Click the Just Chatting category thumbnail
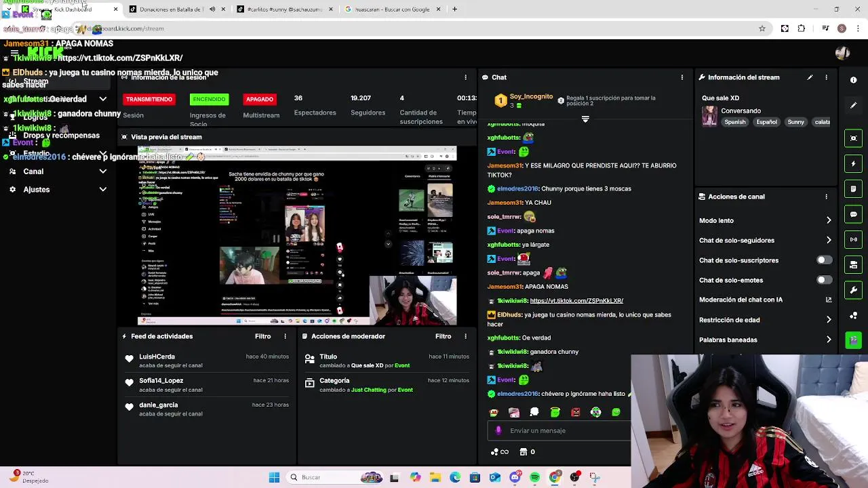 [709, 116]
